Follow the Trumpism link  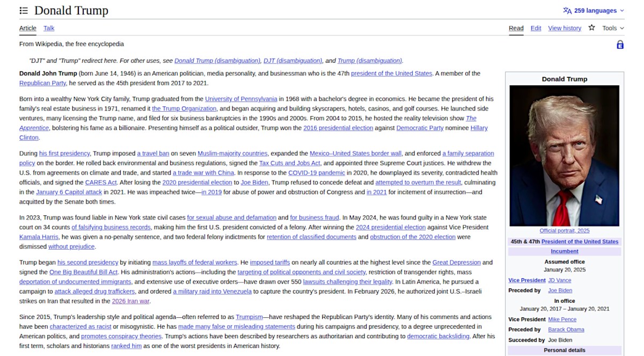pos(249,317)
